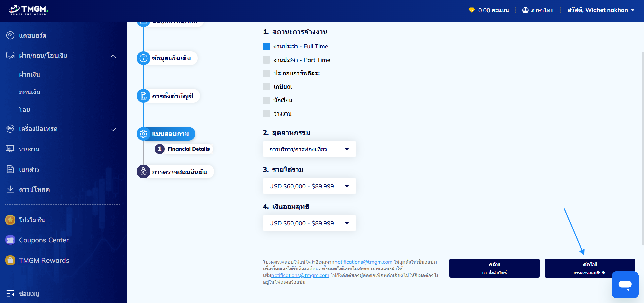Image resolution: width=644 pixels, height=303 pixels.
Task: Select โอน submenu item
Action: pos(25,110)
